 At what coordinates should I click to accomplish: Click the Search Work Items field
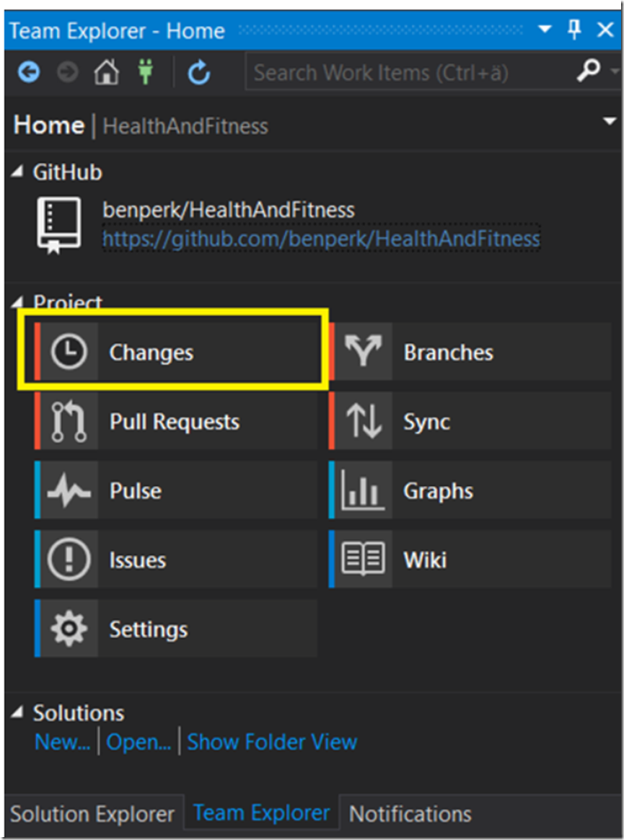click(408, 72)
